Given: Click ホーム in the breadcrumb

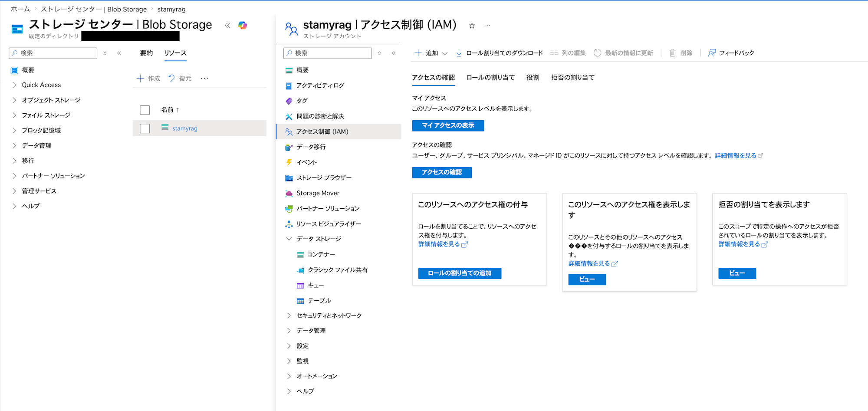Looking at the screenshot, I should click(20, 9).
